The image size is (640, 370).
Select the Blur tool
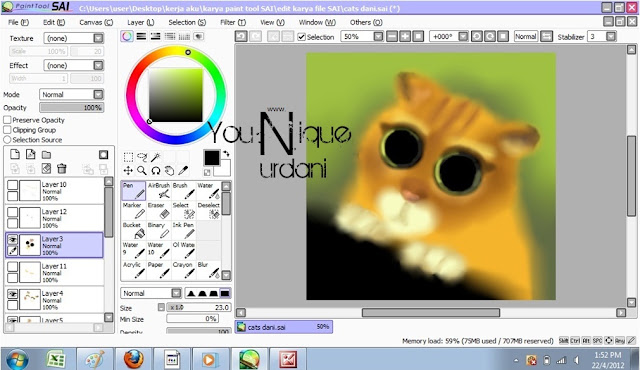click(x=208, y=270)
